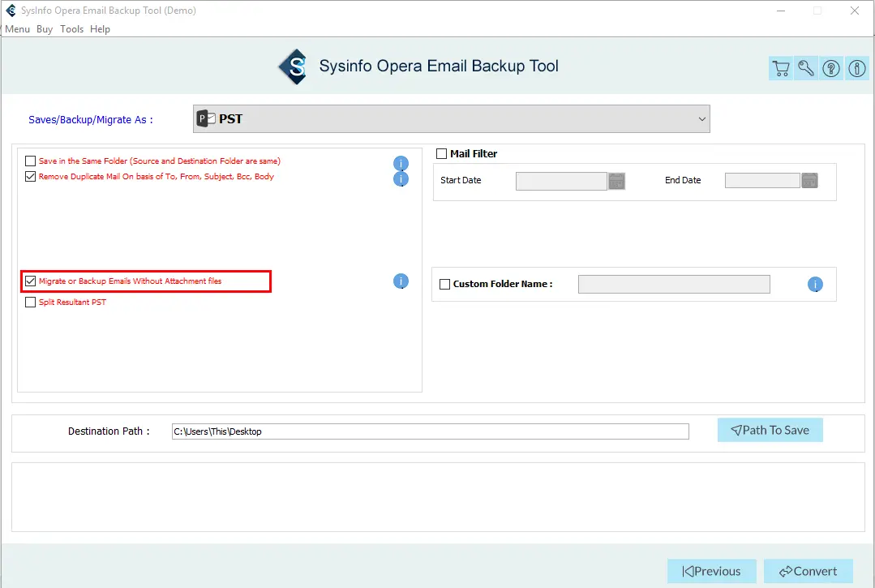Uncheck Remove Duplicate Mail checkbox

[30, 177]
